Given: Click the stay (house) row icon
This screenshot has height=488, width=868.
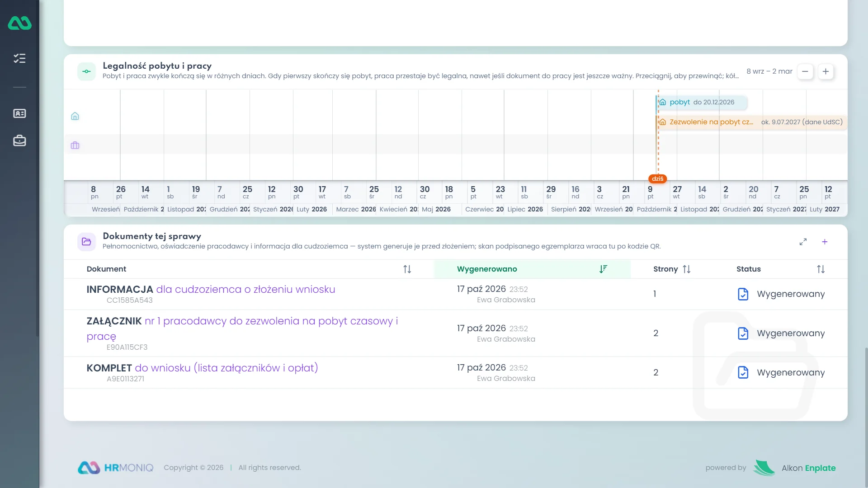Looking at the screenshot, I should point(75,116).
